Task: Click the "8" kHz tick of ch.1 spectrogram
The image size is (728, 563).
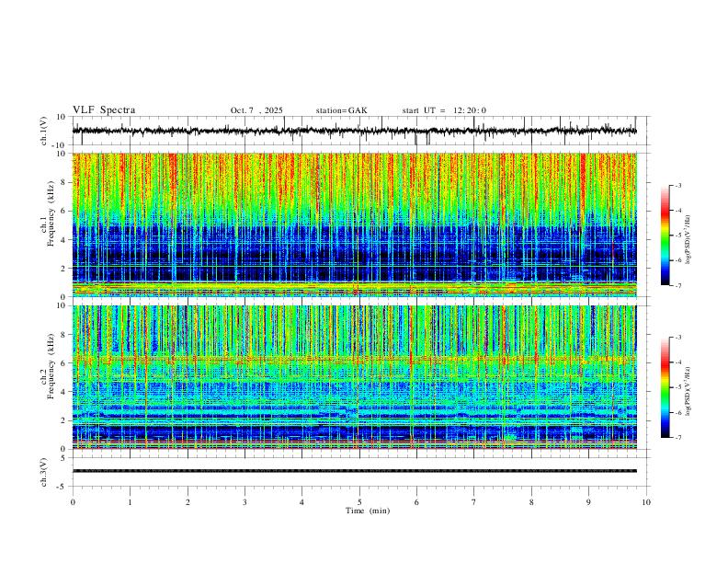Action: click(64, 182)
